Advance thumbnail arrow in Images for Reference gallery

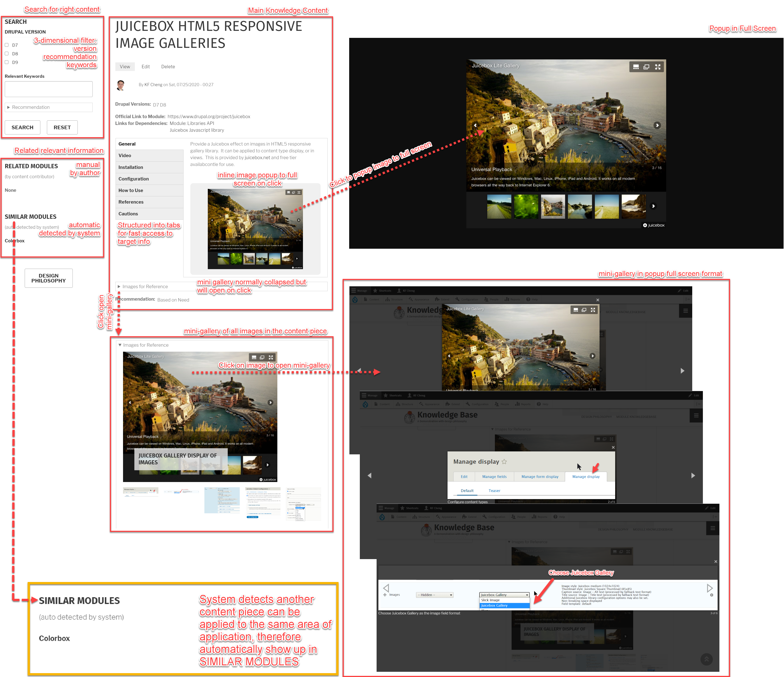[268, 465]
